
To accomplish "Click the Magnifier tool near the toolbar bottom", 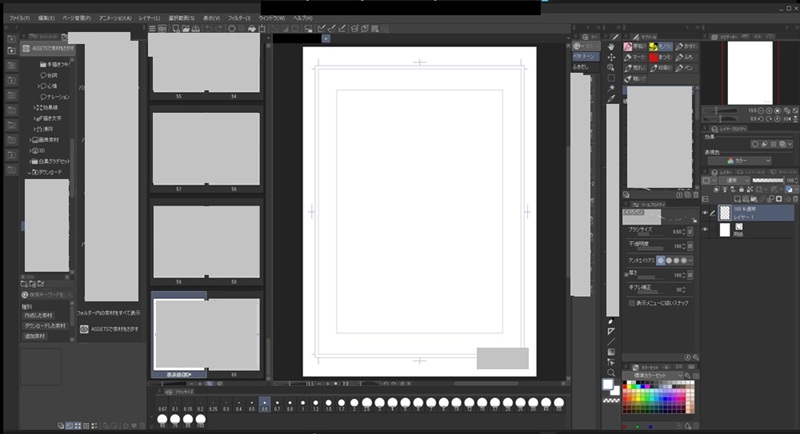I will click(611, 373).
